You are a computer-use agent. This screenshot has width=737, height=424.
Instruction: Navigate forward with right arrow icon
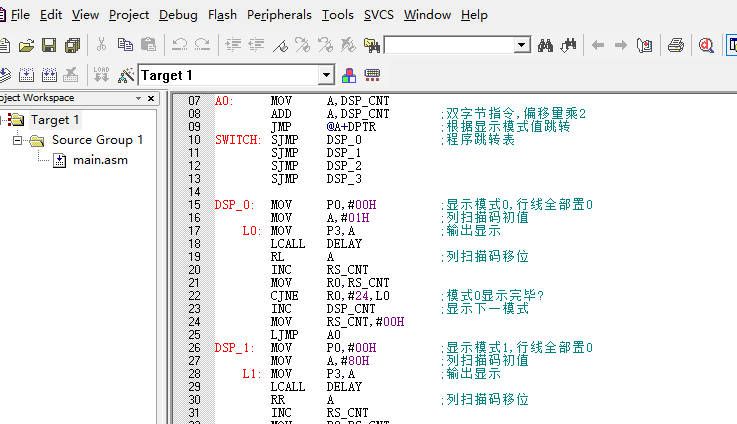(x=621, y=45)
